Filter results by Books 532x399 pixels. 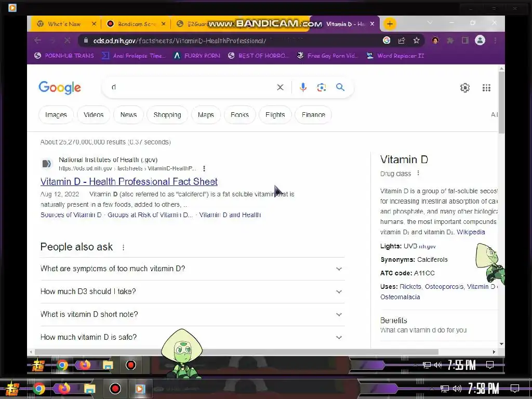(x=240, y=115)
